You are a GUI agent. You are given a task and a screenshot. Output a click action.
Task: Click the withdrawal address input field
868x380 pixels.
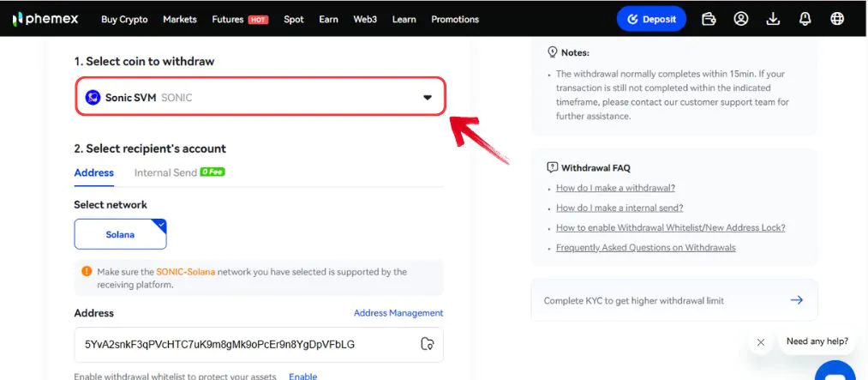click(259, 345)
